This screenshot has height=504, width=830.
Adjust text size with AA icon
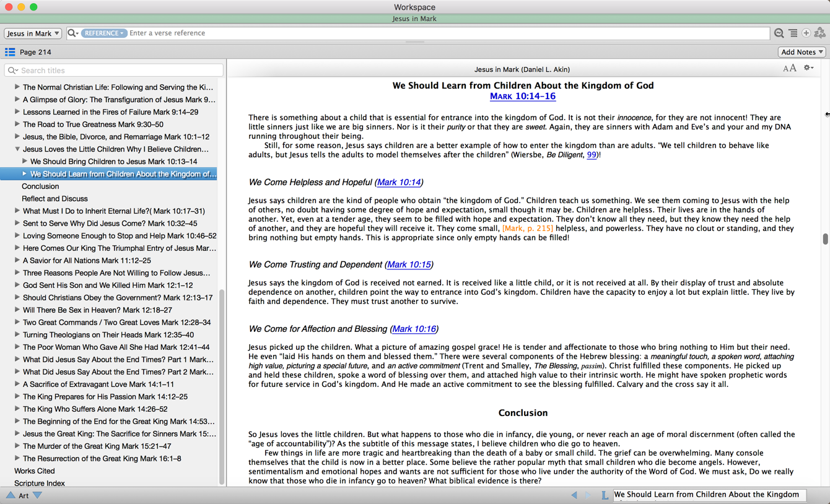point(790,69)
